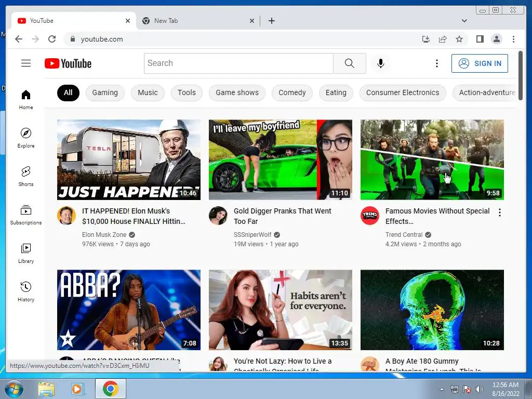Open a new tab with plus button
The width and height of the screenshot is (532, 399).
[x=271, y=21]
